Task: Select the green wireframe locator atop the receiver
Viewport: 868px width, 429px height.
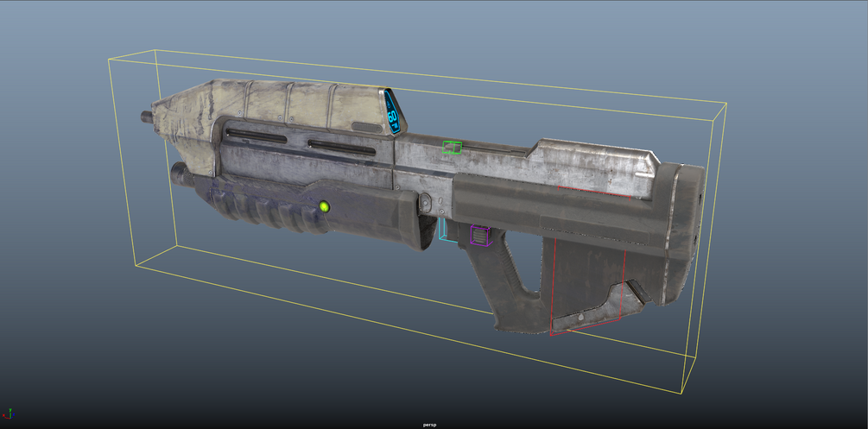Action: (452, 148)
